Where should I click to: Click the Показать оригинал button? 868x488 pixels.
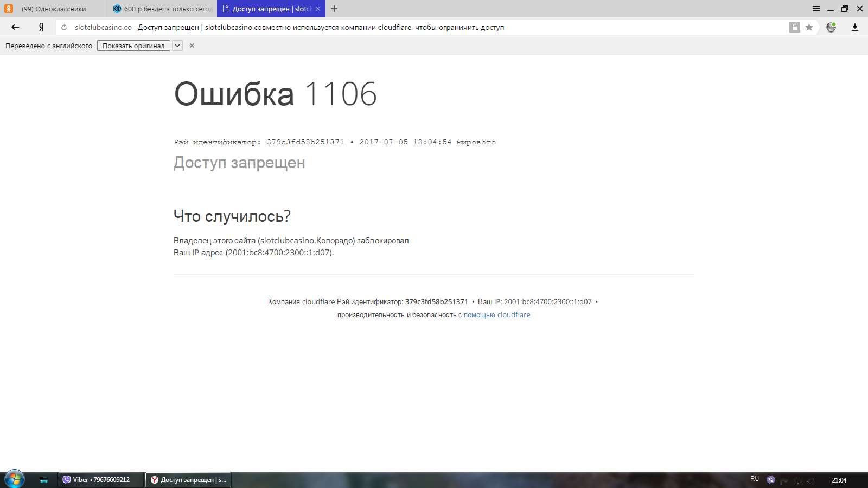[x=133, y=46]
